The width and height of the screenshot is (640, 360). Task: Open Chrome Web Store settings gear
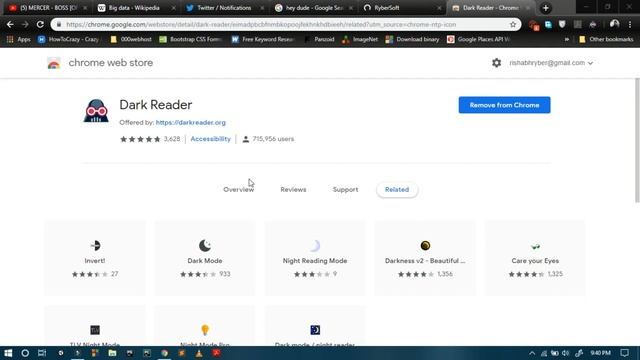pyautogui.click(x=496, y=63)
